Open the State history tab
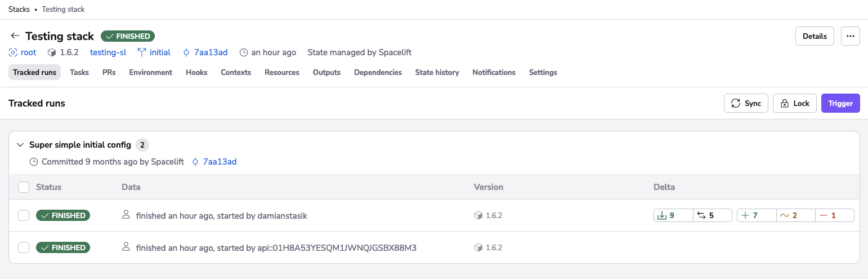Screen dimensions: 868x279 coord(437,72)
